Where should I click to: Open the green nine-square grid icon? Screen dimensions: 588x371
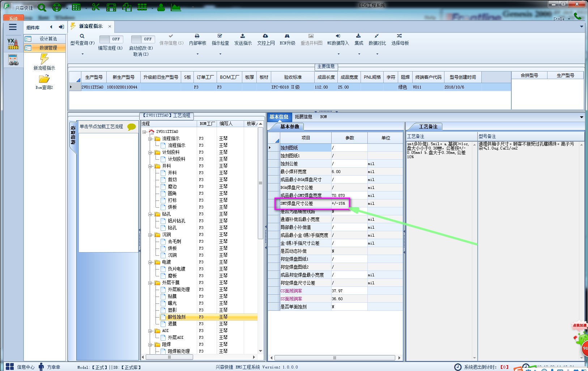[142, 7]
